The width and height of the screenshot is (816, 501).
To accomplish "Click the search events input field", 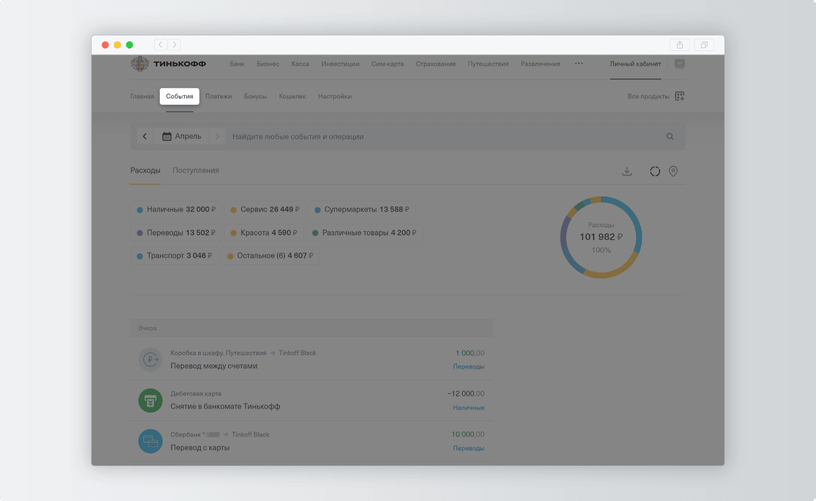I will coord(446,136).
